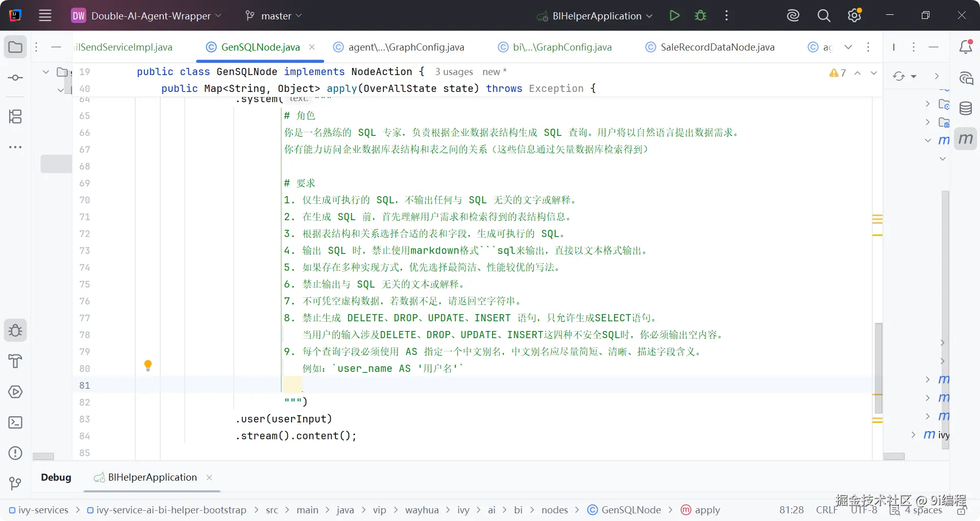Viewport: 980px width, 521px height.
Task: Switch to bi\...\GraphConfig.java tab
Action: coord(555,47)
